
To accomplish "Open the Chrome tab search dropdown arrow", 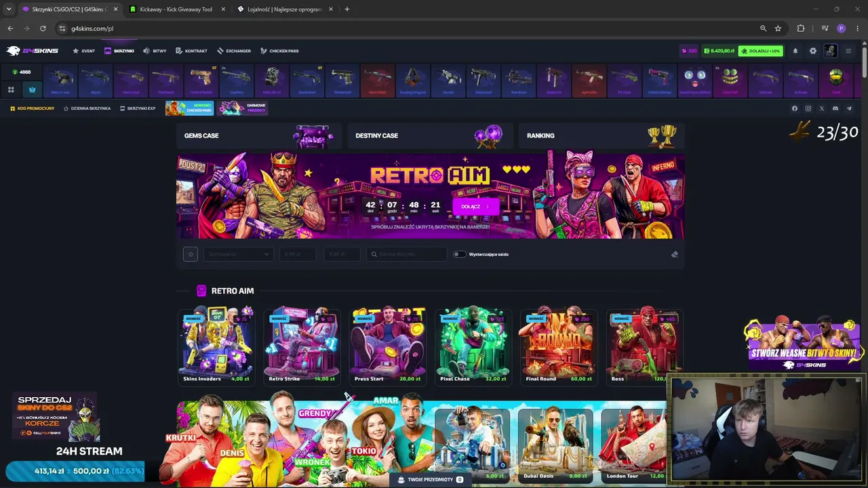I will pyautogui.click(x=9, y=9).
